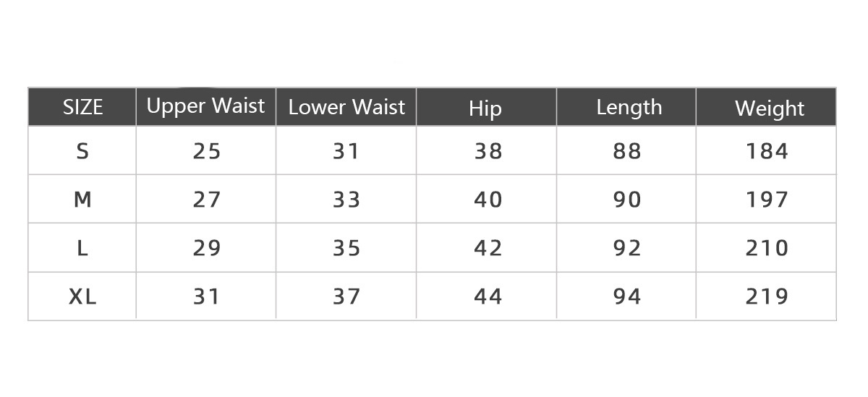Select Weight value 219 for XL
This screenshot has height=397, width=868.
point(767,296)
